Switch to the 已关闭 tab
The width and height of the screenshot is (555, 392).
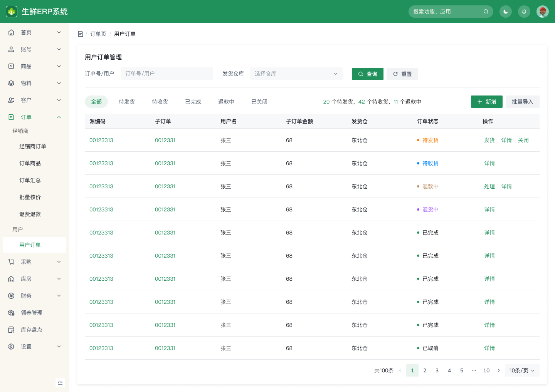pos(259,102)
